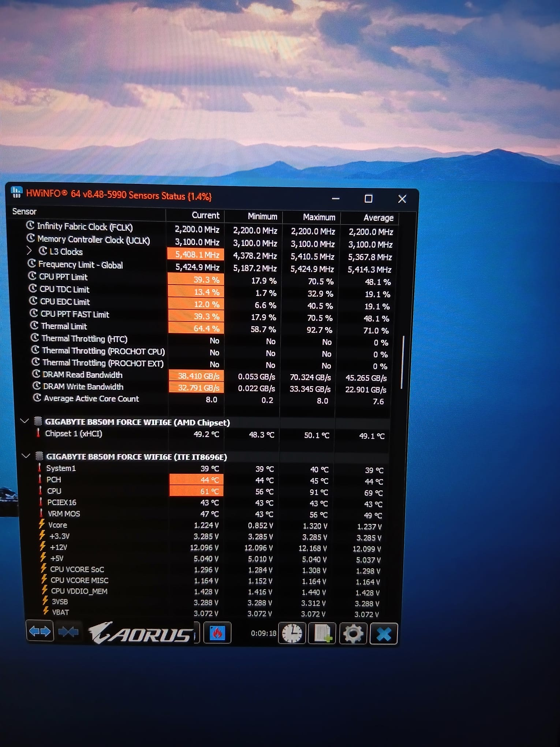This screenshot has height=747, width=560.
Task: Click the vertical scrollbar thumb of sensor list
Action: pos(403,362)
